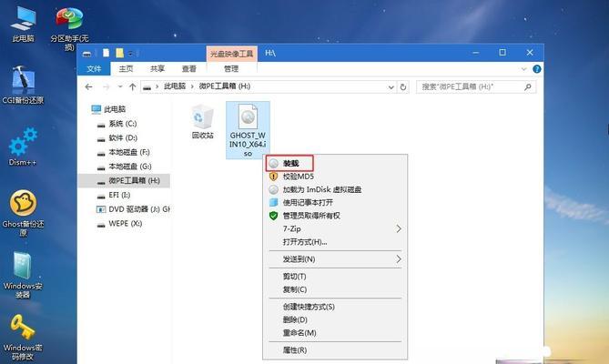Image resolution: width=609 pixels, height=364 pixels.
Task: Choose 打开方式(H)... menu entry
Action: coord(335,242)
